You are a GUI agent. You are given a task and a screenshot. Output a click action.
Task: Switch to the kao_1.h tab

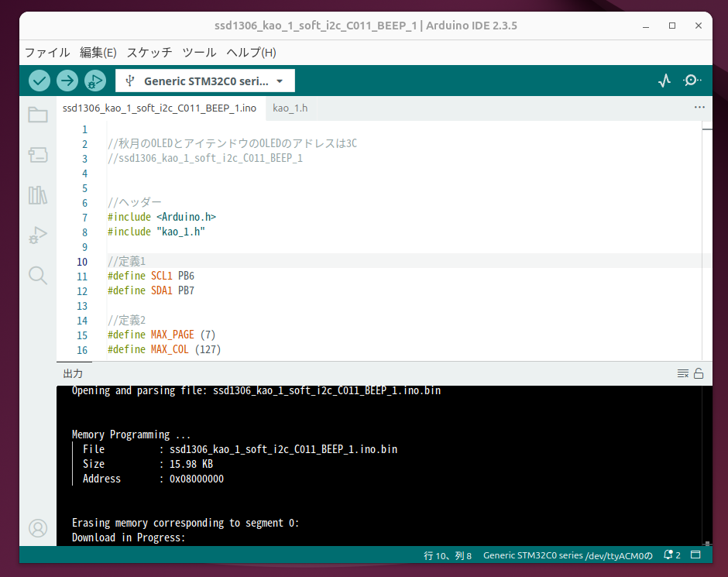coord(290,108)
